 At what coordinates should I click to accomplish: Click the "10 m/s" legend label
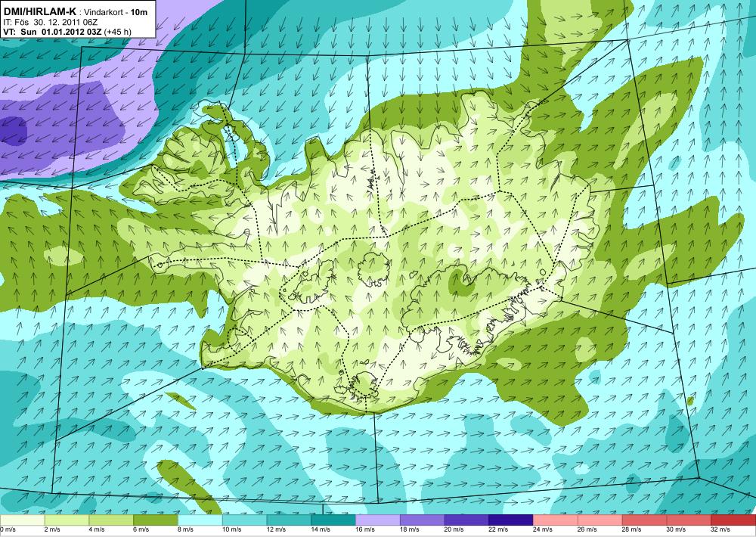(232, 529)
